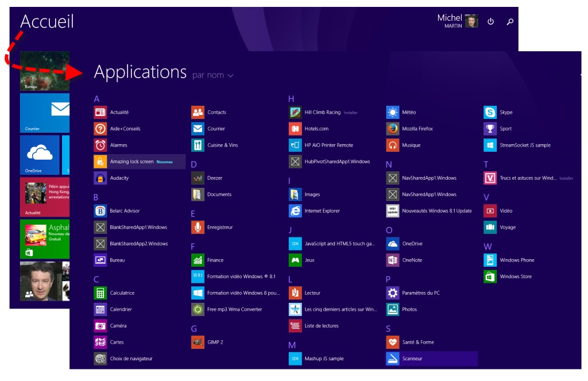The image size is (588, 381).
Task: Open the Asphalt game tile on Accueil
Action: tap(45, 239)
